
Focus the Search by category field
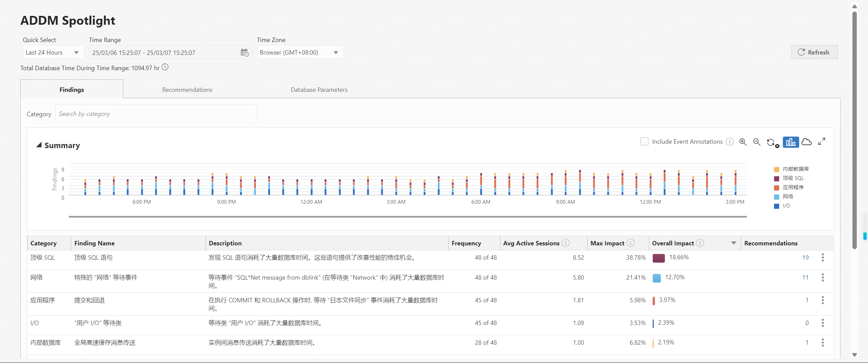[156, 114]
